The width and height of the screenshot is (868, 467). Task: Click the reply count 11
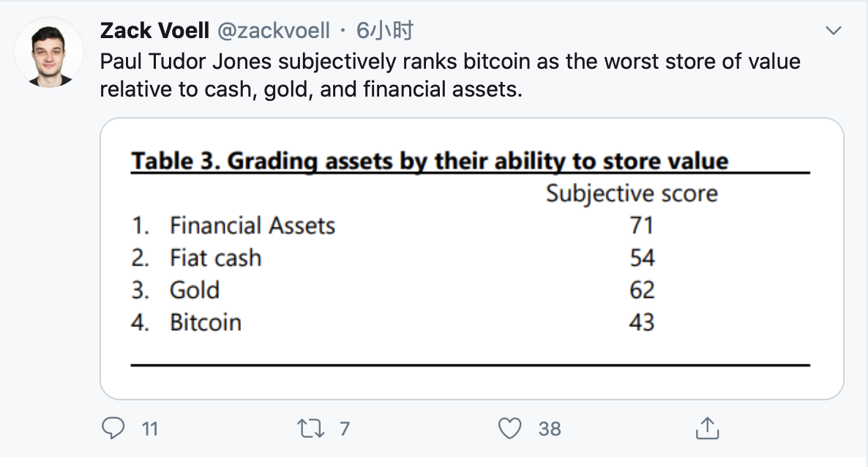click(x=150, y=429)
